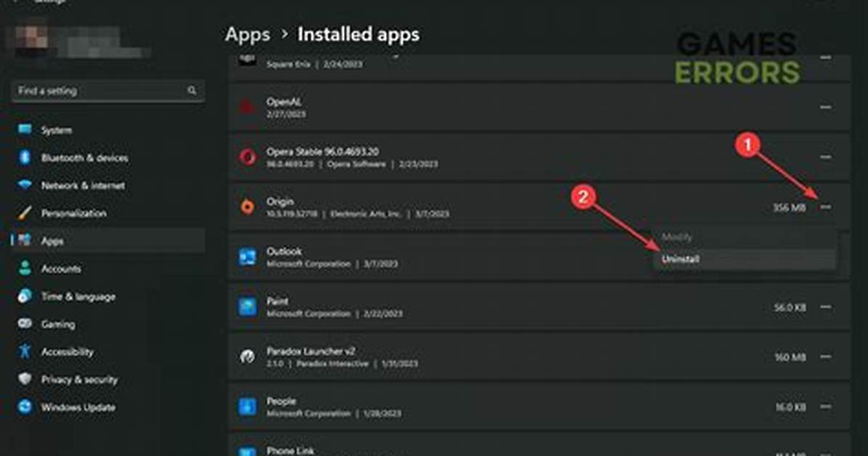Click the Outlook app icon
Viewport: 868px width, 456px height.
pos(247,257)
